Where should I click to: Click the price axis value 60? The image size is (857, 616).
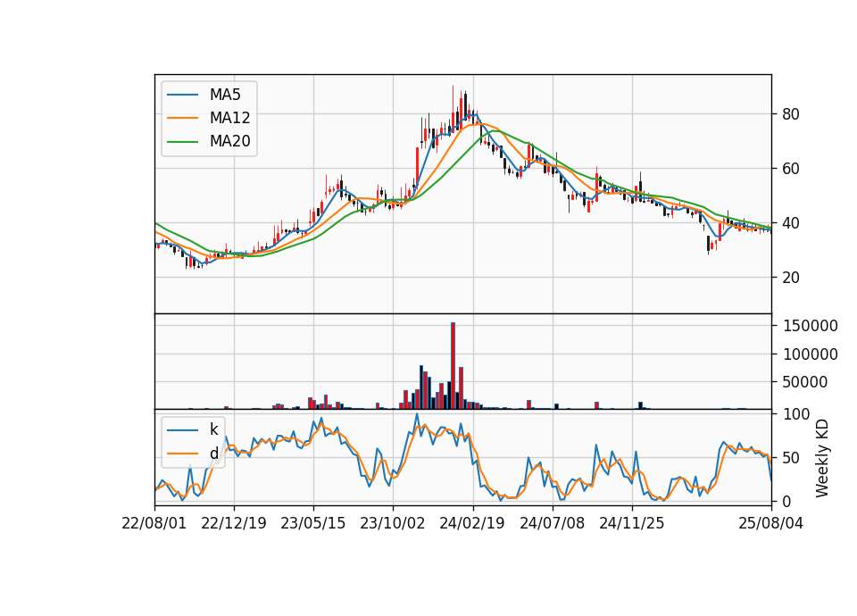[791, 169]
